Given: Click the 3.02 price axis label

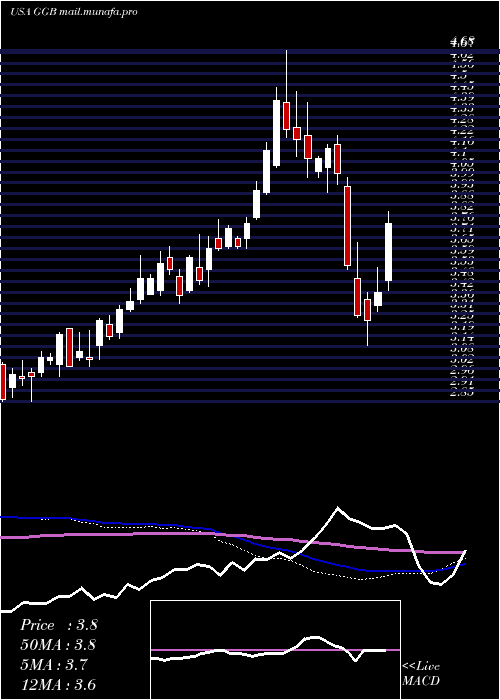Looking at the screenshot, I should click(x=462, y=360).
